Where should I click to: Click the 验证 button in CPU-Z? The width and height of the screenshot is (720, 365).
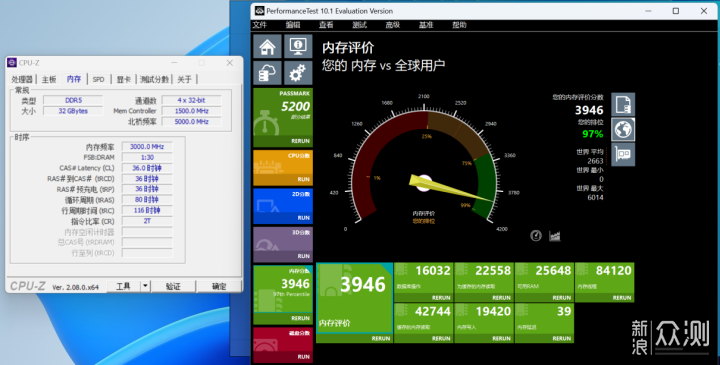click(173, 286)
